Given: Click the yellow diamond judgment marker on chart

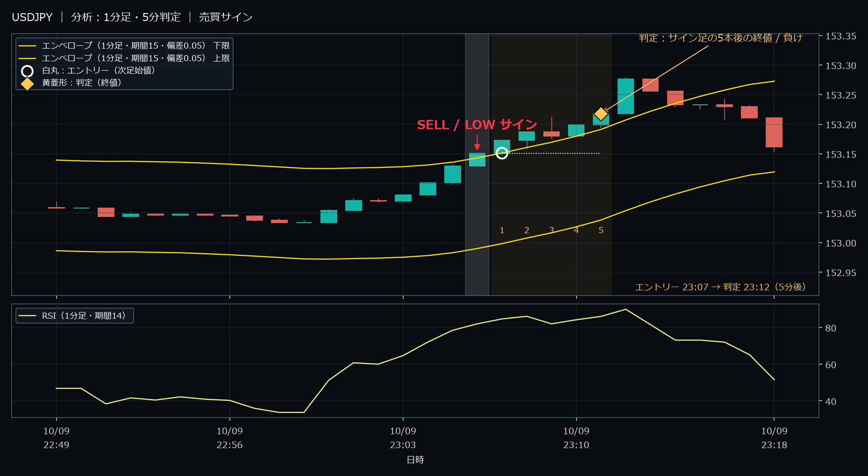Looking at the screenshot, I should pyautogui.click(x=601, y=114).
